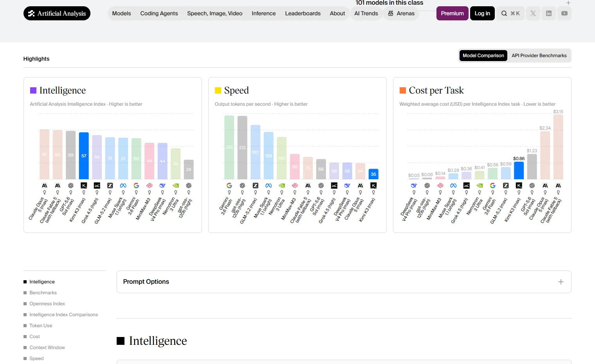Jump to Token Use in sidebar
This screenshot has height=364, width=595.
(x=41, y=326)
